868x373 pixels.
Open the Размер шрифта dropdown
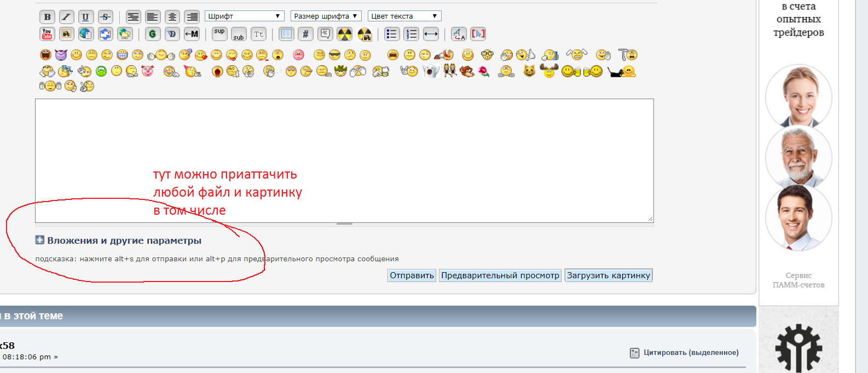(x=326, y=16)
